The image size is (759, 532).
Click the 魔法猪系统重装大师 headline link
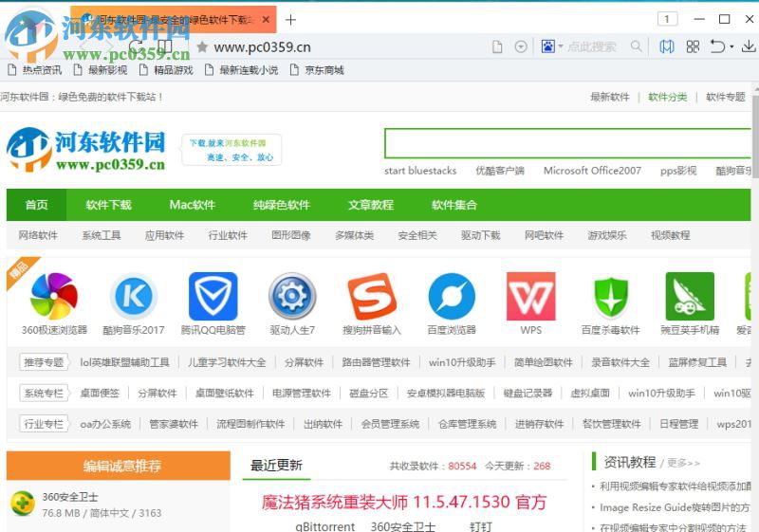click(x=404, y=502)
